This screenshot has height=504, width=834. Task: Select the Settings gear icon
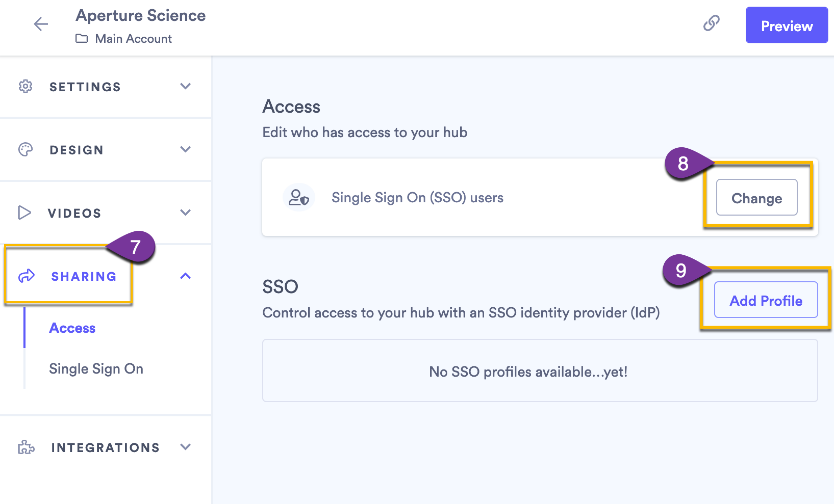pos(25,87)
